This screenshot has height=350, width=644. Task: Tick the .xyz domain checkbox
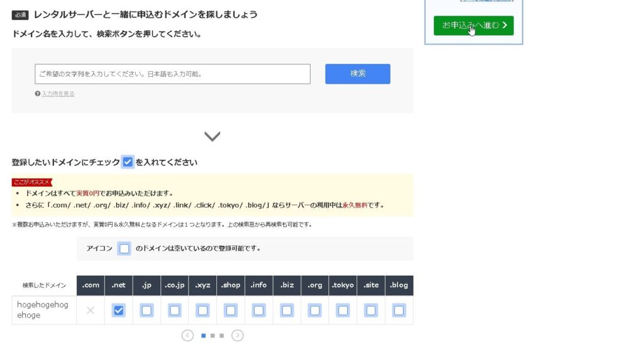203,310
